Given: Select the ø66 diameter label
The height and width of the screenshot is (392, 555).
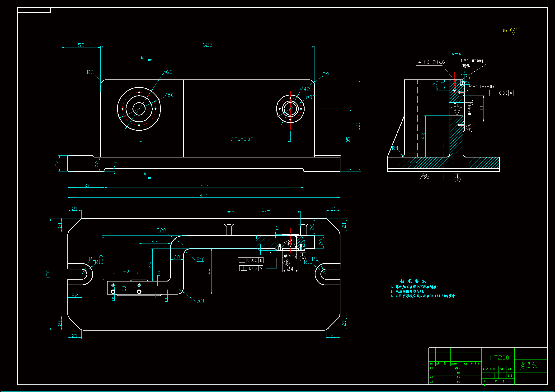Looking at the screenshot, I should click(167, 72).
